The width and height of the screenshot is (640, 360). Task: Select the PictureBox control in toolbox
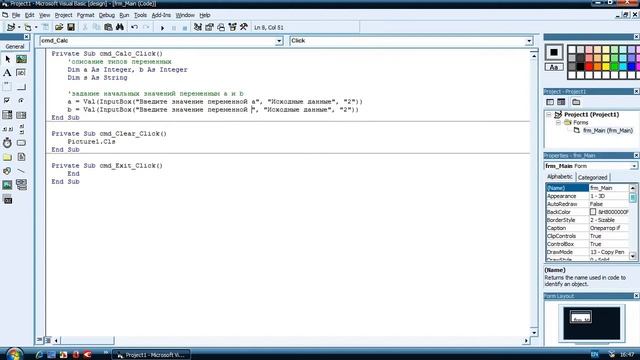click(21, 59)
